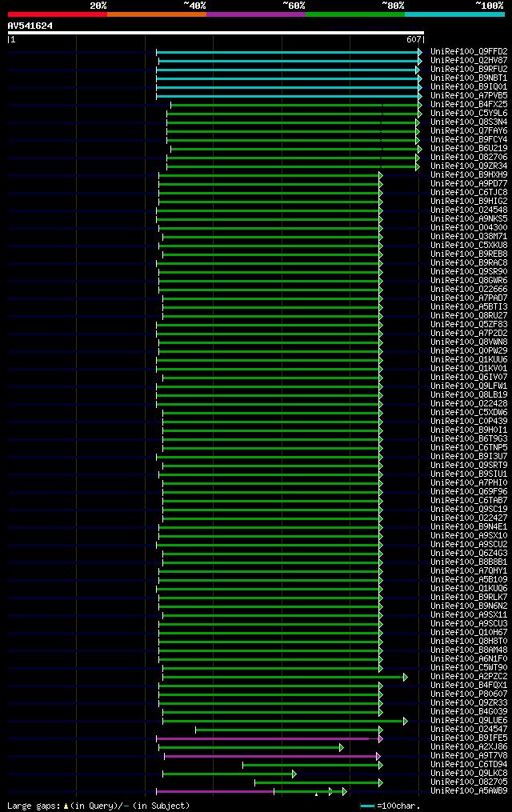This screenshot has width=512, height=812.
Task: Click the orange ~40% legend color segment
Action: pyautogui.click(x=157, y=14)
